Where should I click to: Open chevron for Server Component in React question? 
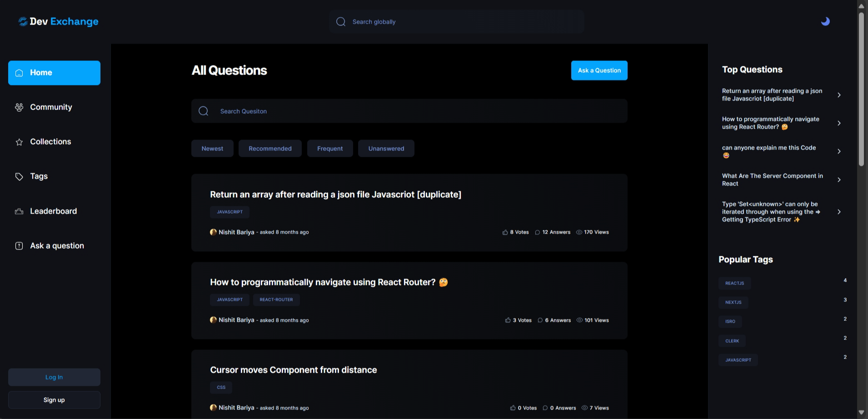(x=839, y=180)
